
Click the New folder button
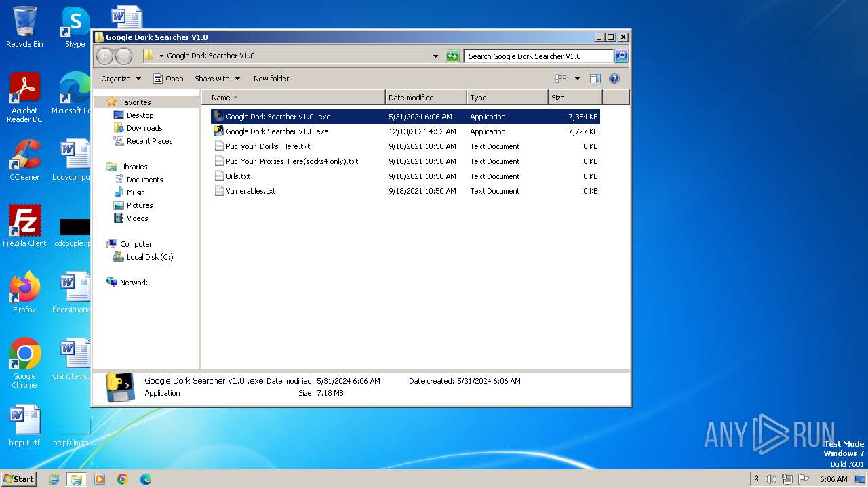(x=271, y=79)
